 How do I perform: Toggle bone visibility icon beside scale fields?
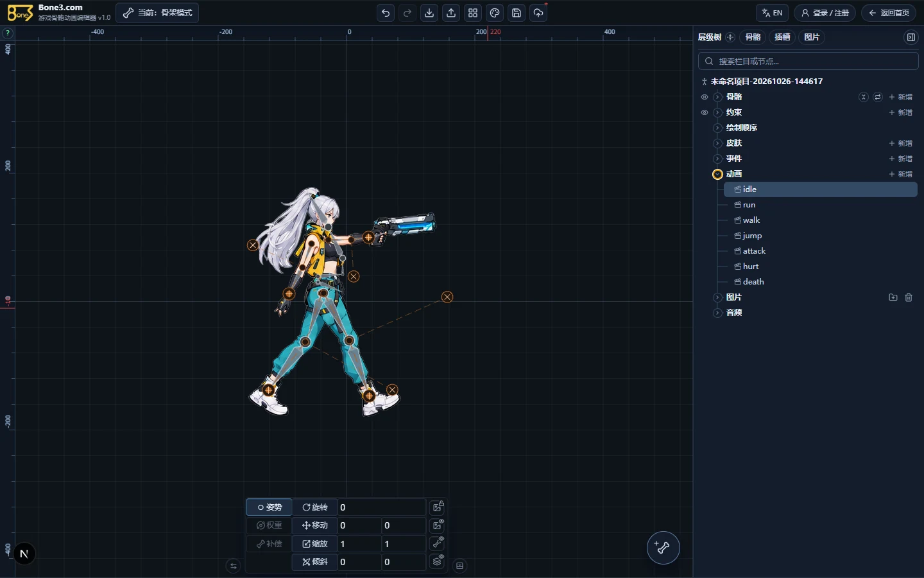pos(438,543)
